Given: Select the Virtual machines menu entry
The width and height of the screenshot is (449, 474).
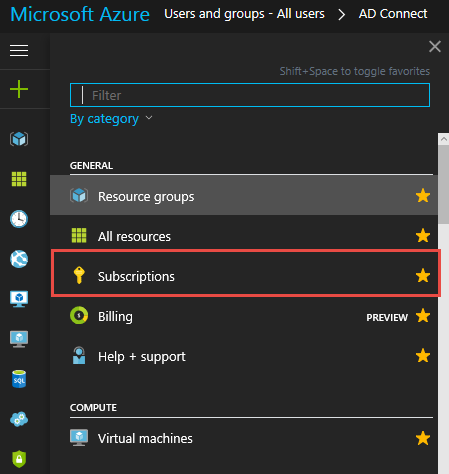Looking at the screenshot, I should tap(244, 438).
